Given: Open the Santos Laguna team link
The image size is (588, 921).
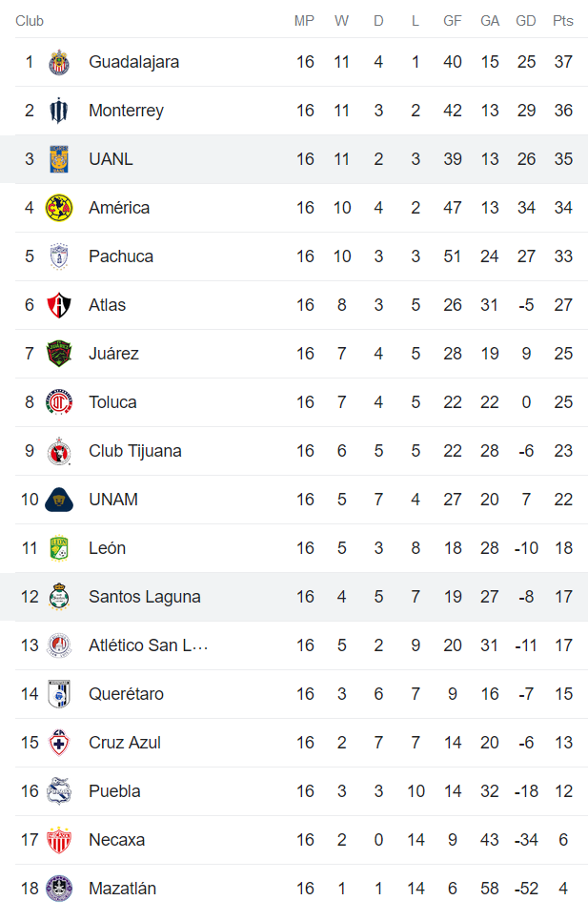Looking at the screenshot, I should (145, 597).
